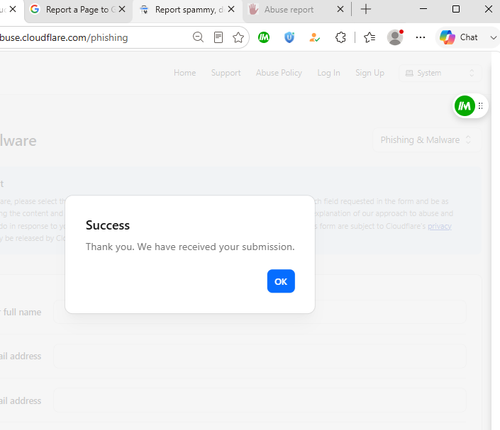
Task: Minimize the browser window
Action: pyautogui.click(x=423, y=9)
